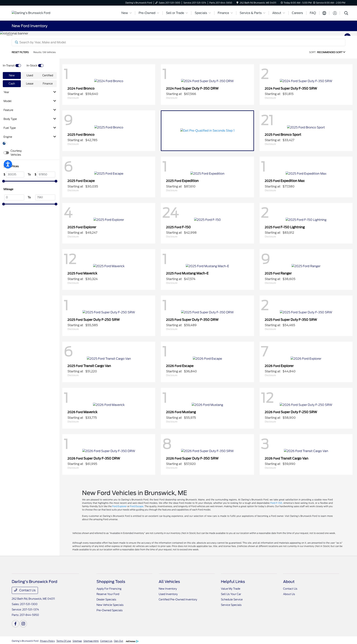Select the New condition filter
Viewport: 357px width, 644px height.
click(x=12, y=75)
